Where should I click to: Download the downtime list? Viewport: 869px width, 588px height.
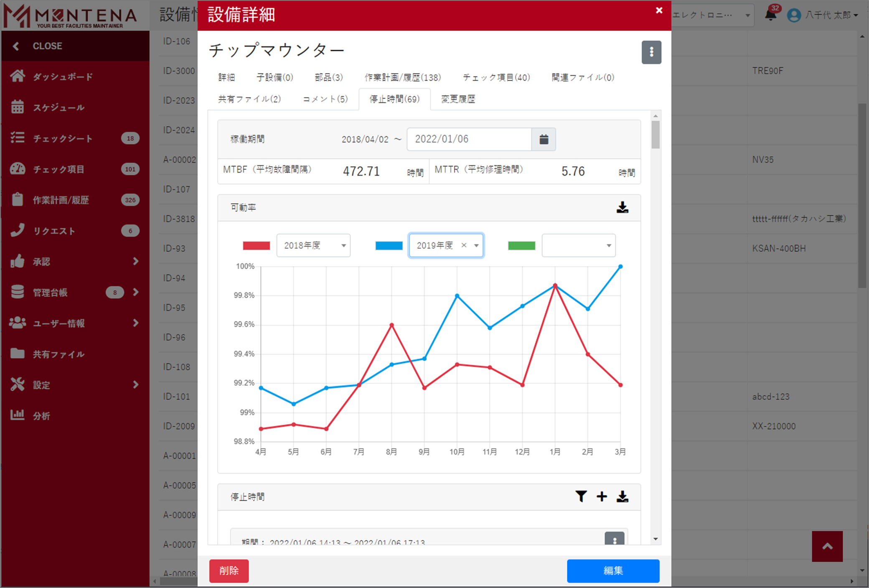622,496
